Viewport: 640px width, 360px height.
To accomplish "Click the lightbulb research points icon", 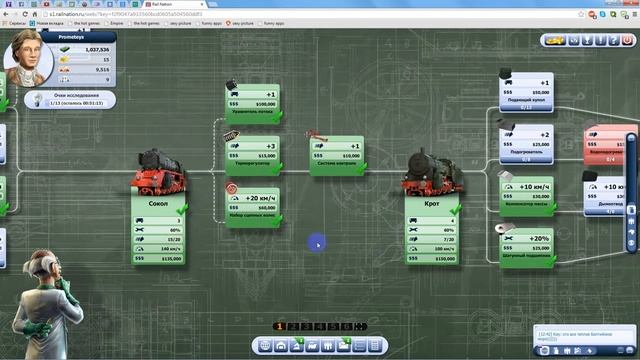I will (38, 100).
